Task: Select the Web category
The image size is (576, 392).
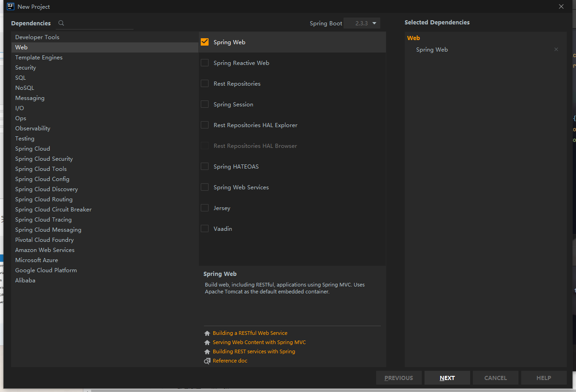Action: (105, 47)
